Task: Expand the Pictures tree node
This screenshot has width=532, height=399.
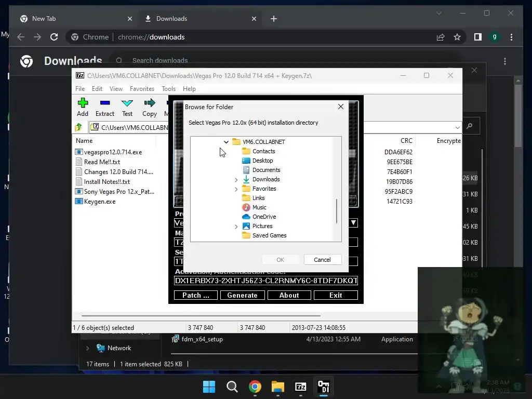Action: [236, 227]
